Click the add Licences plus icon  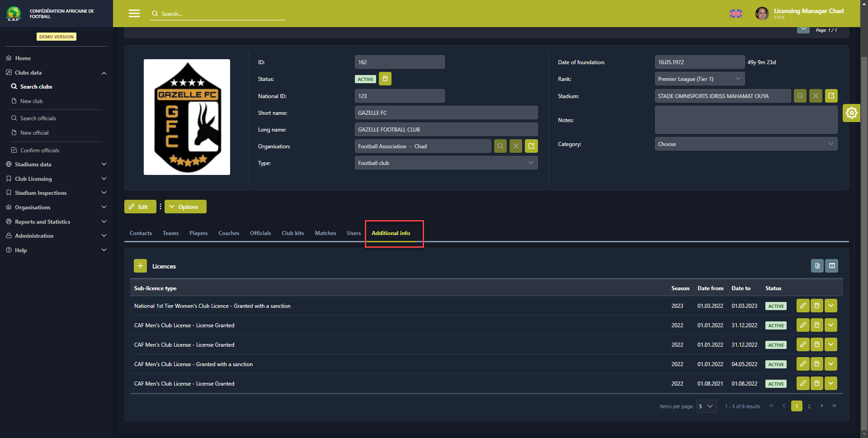pos(140,266)
